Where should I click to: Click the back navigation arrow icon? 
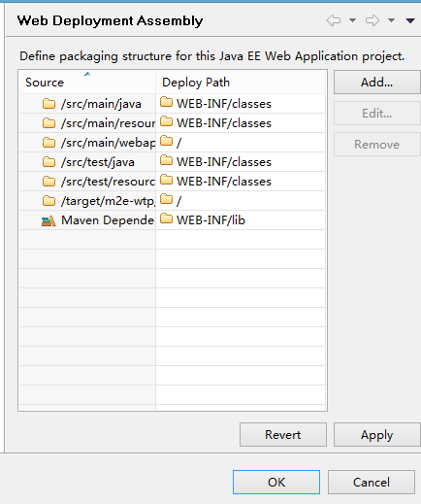click(x=334, y=20)
